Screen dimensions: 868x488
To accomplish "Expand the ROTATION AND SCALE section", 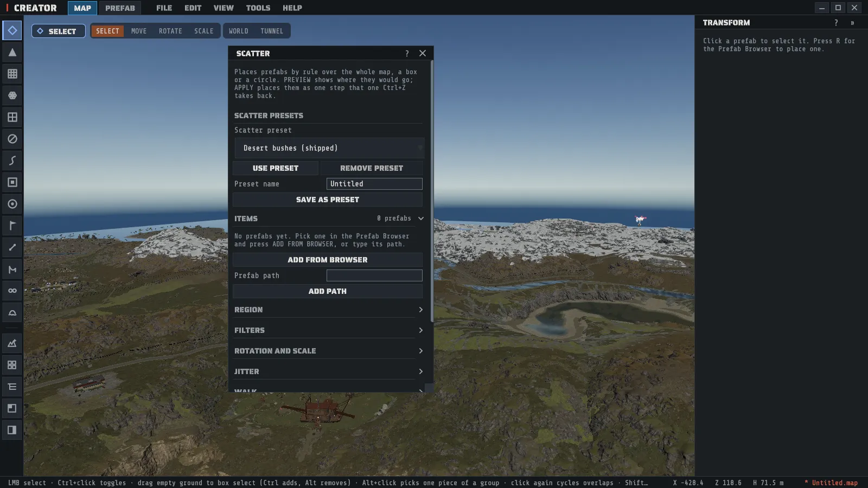I will coord(328,351).
